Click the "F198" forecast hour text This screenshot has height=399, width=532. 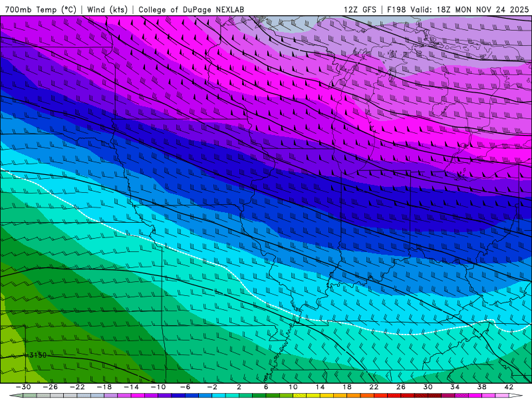pyautogui.click(x=396, y=9)
